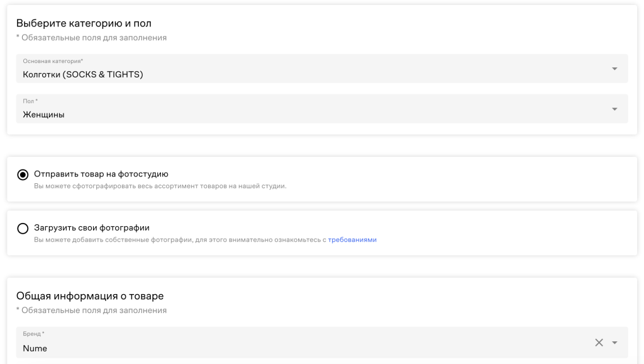The height and width of the screenshot is (364, 644).
Task: Click the own photos description text
Action: pyautogui.click(x=180, y=240)
